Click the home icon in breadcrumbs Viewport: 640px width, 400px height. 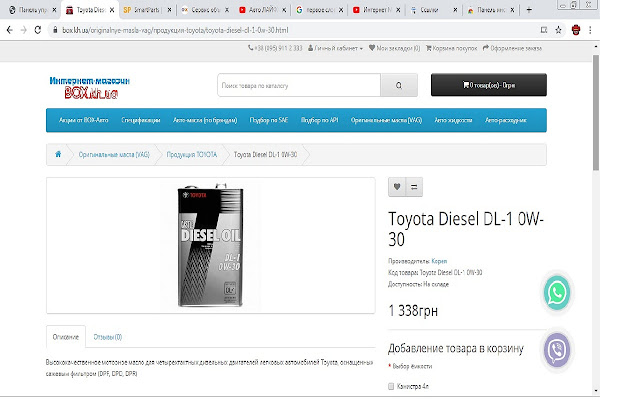58,154
